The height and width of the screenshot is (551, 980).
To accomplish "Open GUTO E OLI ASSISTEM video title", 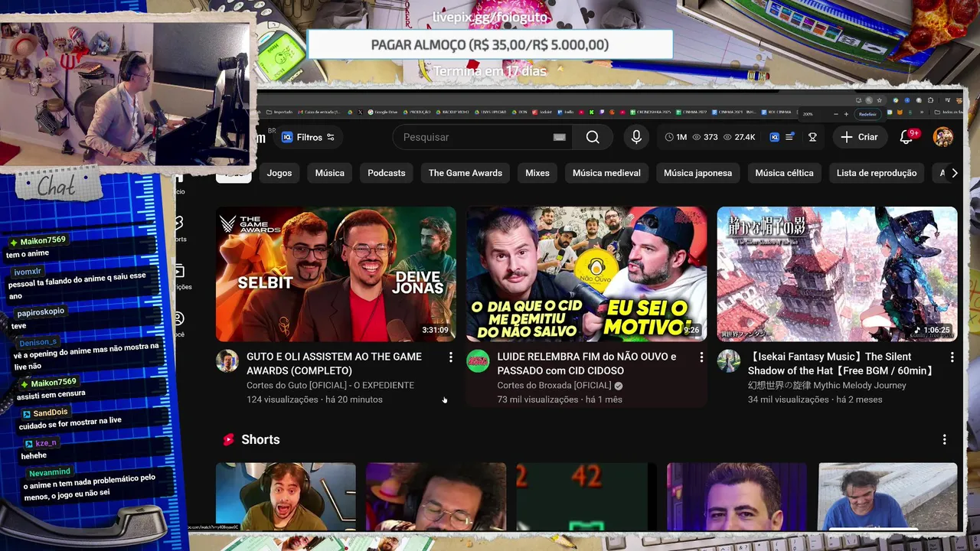I will click(334, 364).
